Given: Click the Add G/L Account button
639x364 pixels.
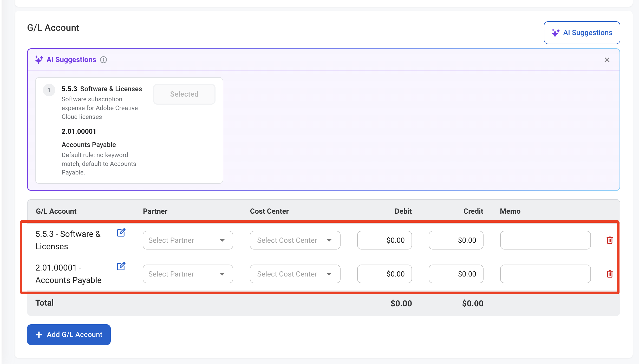Looking at the screenshot, I should [69, 335].
